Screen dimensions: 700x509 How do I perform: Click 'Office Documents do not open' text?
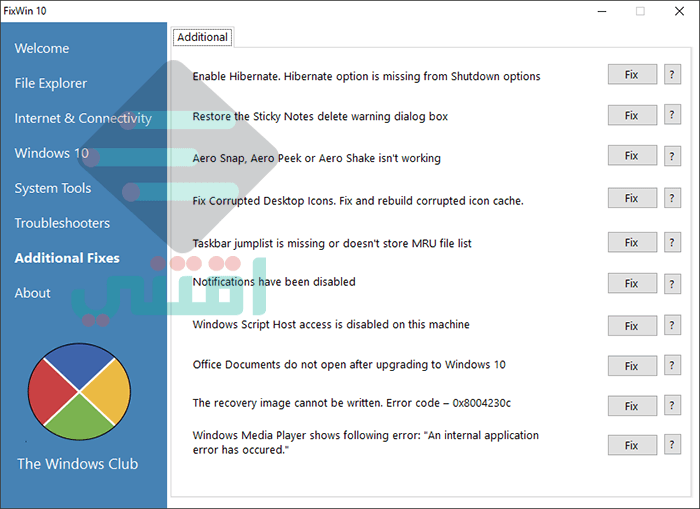tap(349, 365)
